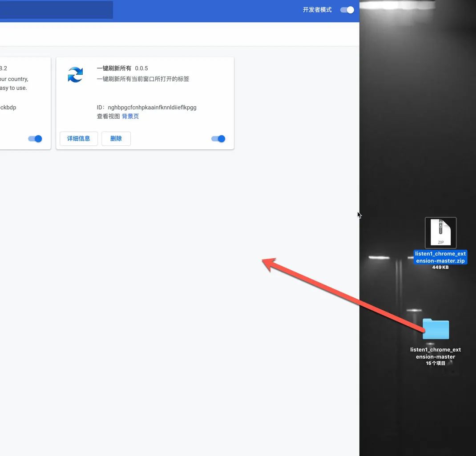
Task: Click the listen1_chrome_extension-master folder name label
Action: click(x=436, y=353)
